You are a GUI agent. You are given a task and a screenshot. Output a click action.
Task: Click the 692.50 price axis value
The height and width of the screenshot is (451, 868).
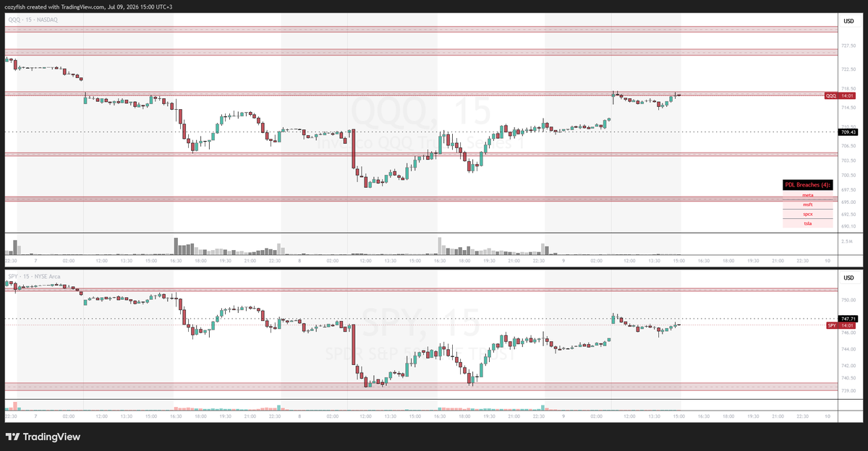(x=848, y=214)
